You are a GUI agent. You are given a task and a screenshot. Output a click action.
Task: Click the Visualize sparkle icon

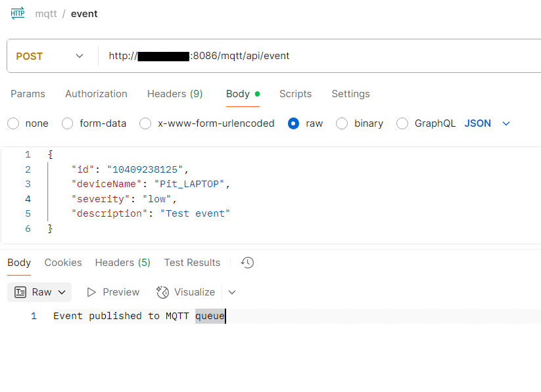tap(161, 292)
